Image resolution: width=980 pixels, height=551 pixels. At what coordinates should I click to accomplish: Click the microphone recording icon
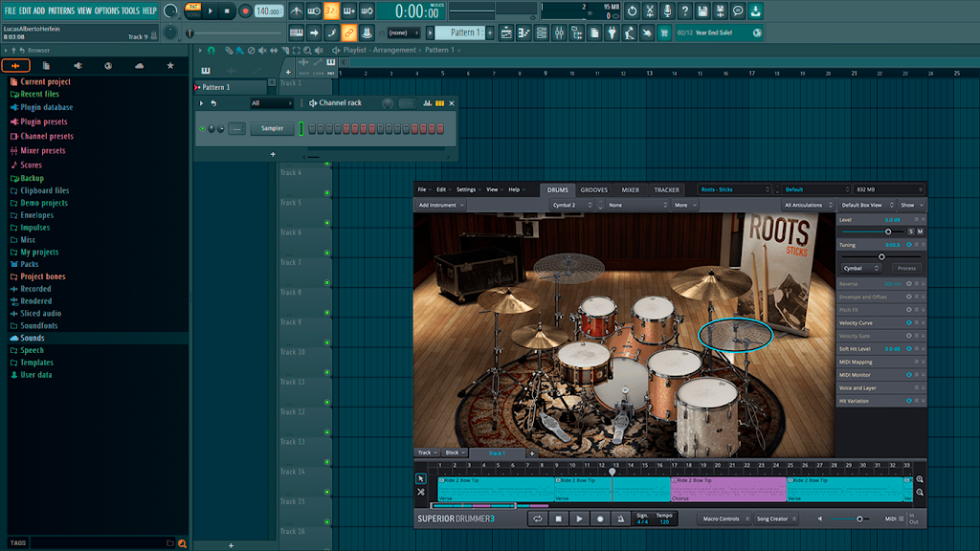click(x=667, y=11)
